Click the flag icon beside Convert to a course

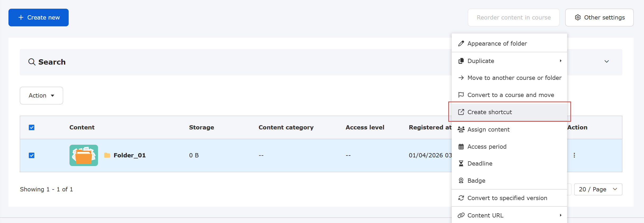461,95
